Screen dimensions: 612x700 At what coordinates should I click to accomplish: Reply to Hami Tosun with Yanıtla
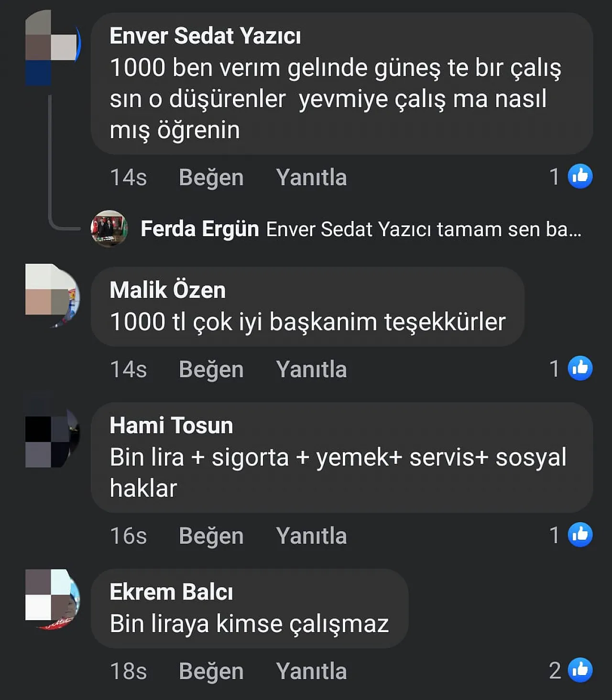[311, 536]
